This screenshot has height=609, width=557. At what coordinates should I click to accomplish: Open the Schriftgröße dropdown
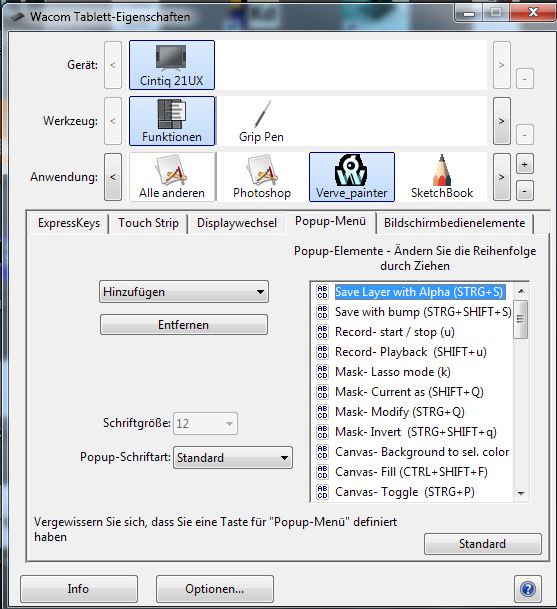click(x=205, y=423)
